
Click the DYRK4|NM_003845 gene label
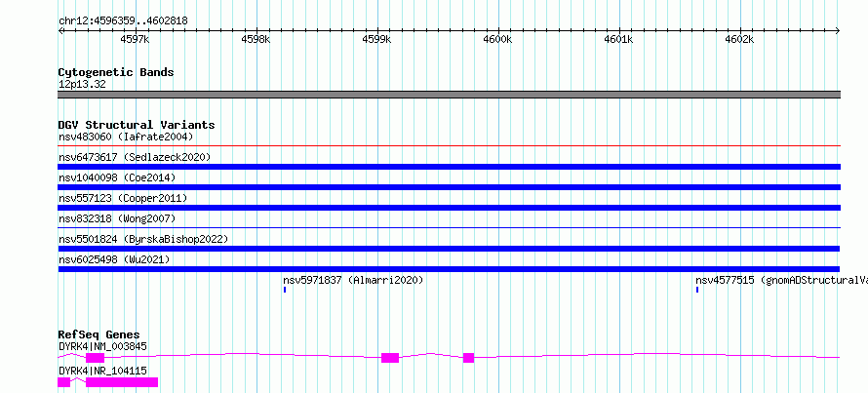[x=102, y=346]
